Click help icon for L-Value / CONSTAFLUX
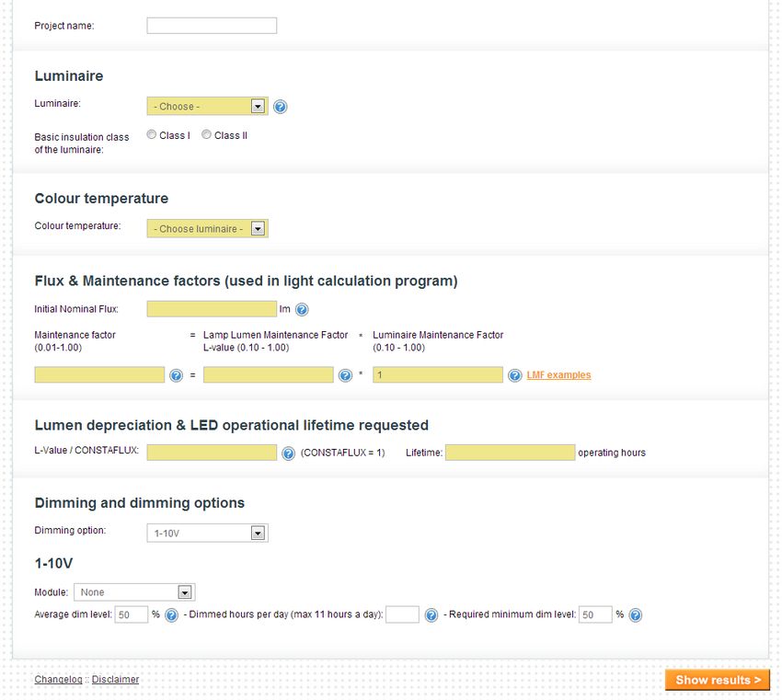 288,453
